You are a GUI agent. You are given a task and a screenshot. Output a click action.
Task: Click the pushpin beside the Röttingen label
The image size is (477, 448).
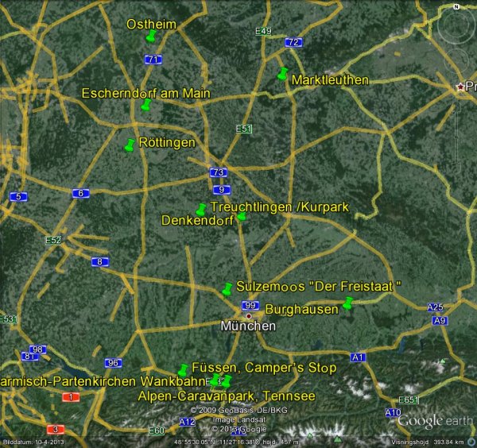pyautogui.click(x=130, y=145)
